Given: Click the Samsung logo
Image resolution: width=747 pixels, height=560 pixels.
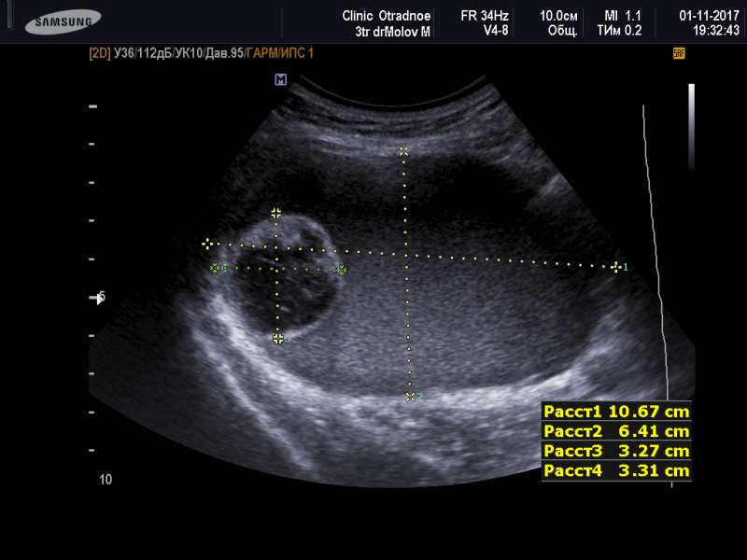Looking at the screenshot, I should pos(63,21).
